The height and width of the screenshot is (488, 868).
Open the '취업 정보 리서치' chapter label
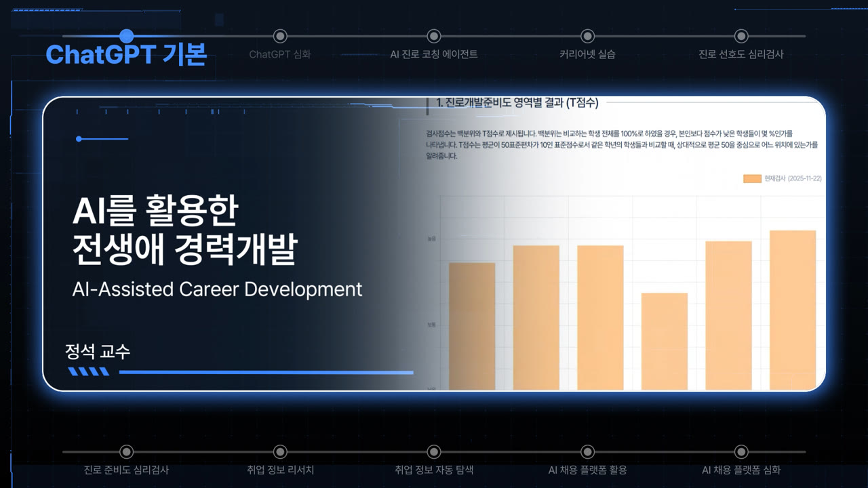pos(280,470)
